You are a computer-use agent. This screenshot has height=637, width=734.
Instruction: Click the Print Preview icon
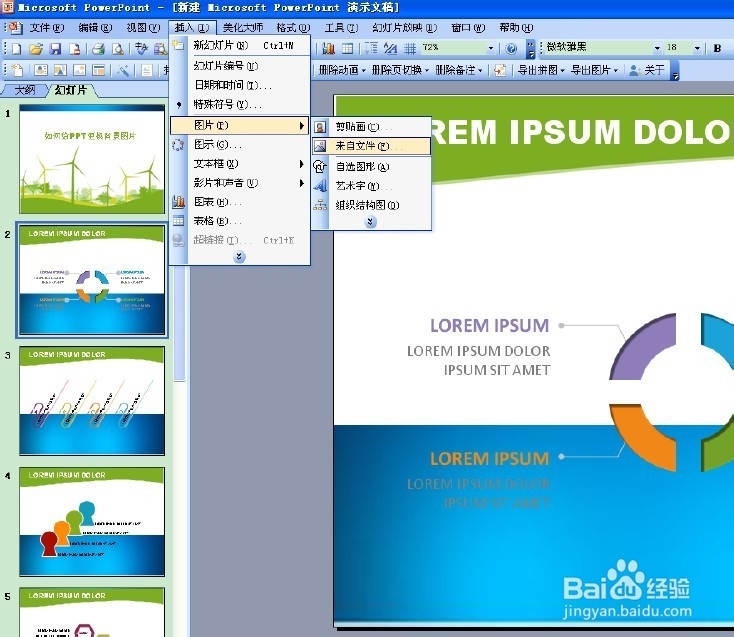tap(118, 48)
